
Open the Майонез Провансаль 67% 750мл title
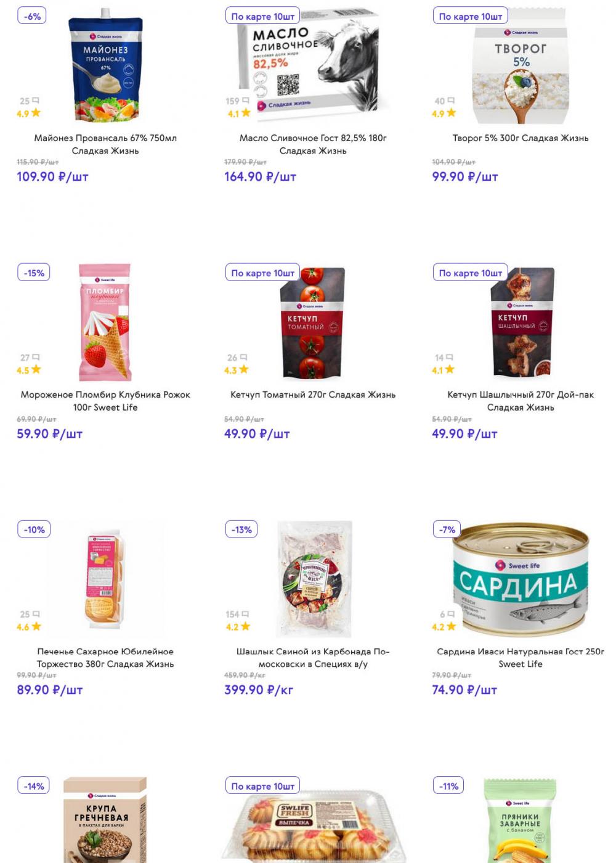[x=105, y=144]
